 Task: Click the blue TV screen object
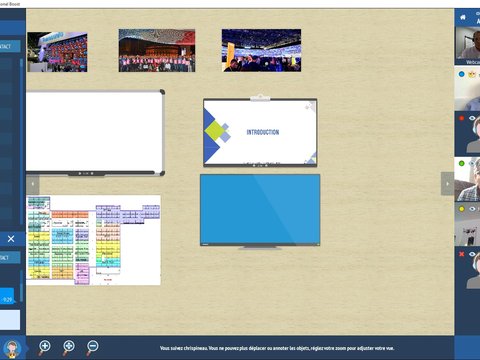tap(260, 210)
